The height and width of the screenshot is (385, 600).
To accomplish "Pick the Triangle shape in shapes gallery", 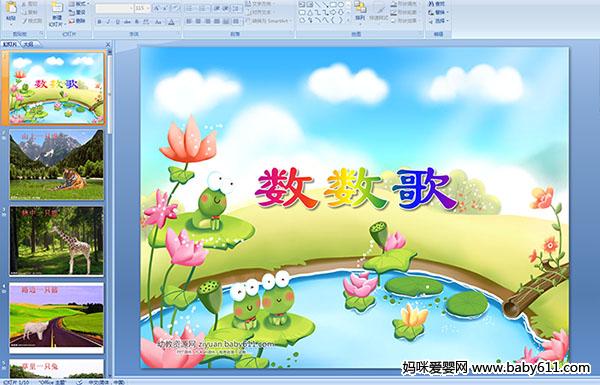I will (310, 13).
